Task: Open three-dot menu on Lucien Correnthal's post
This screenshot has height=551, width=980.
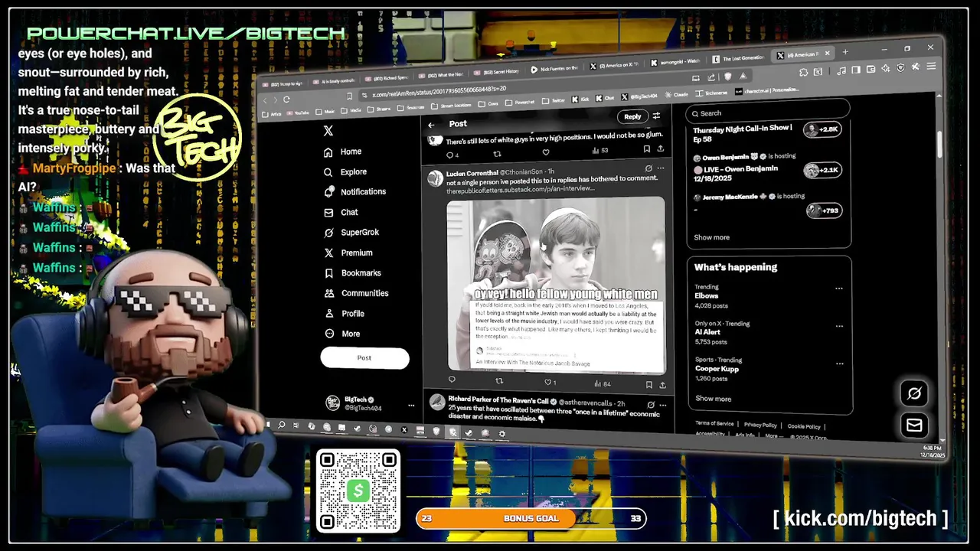Action: point(661,168)
